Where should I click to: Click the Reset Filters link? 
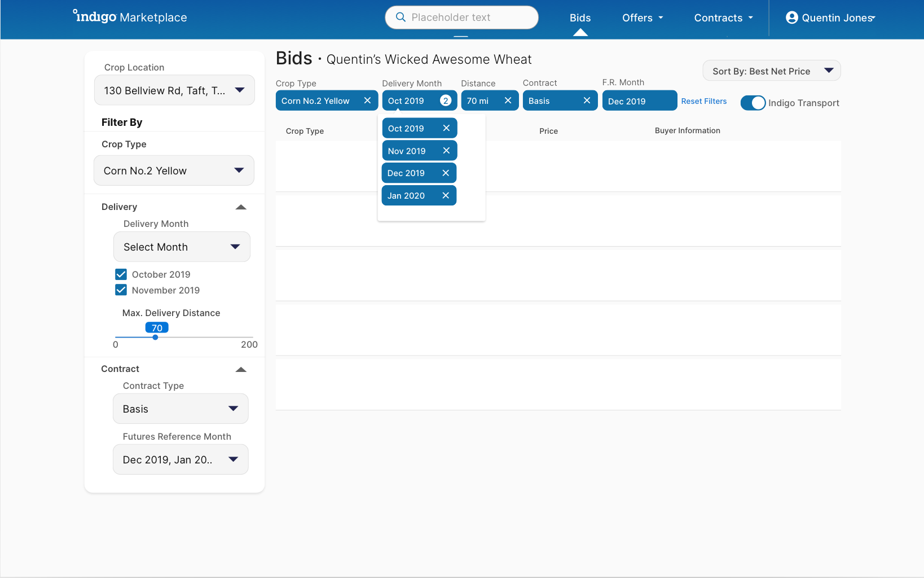[x=704, y=101]
